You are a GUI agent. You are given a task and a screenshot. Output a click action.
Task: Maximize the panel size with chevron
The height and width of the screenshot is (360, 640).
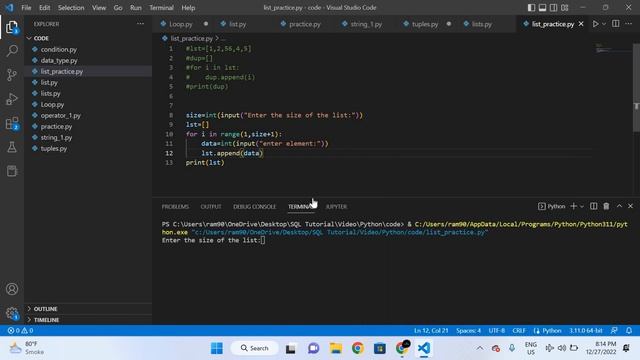[x=619, y=206]
